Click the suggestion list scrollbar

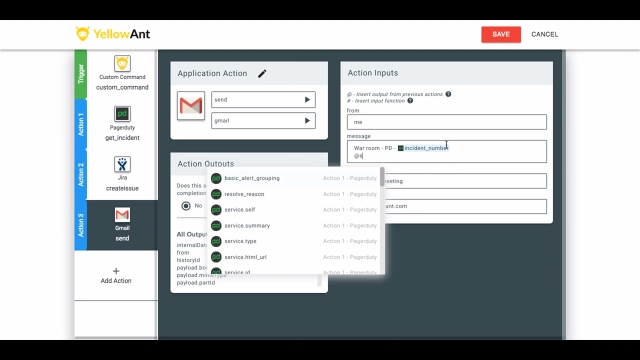382,176
